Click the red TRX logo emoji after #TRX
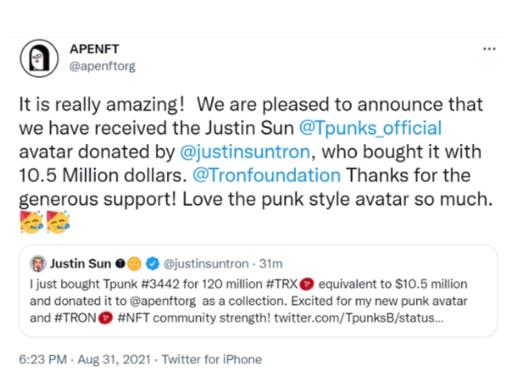 pyautogui.click(x=307, y=284)
